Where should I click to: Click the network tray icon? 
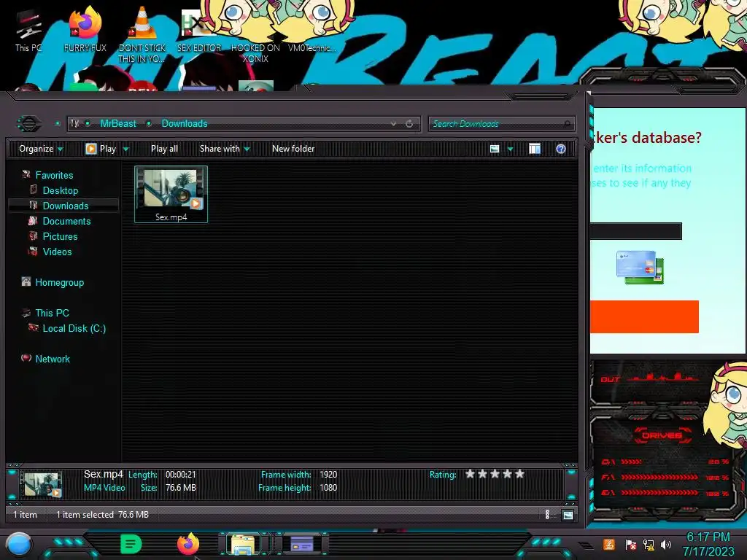click(x=649, y=544)
